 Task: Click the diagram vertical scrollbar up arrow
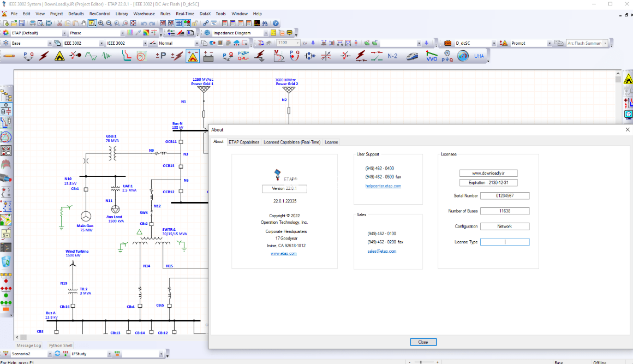tap(618, 74)
